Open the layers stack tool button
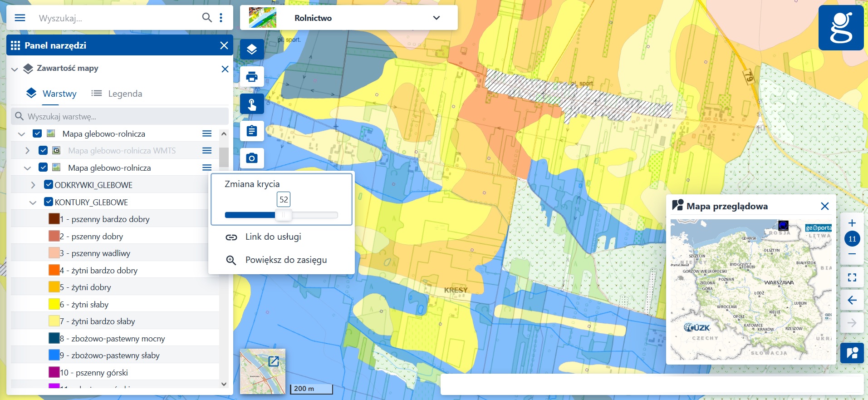 pyautogui.click(x=252, y=49)
